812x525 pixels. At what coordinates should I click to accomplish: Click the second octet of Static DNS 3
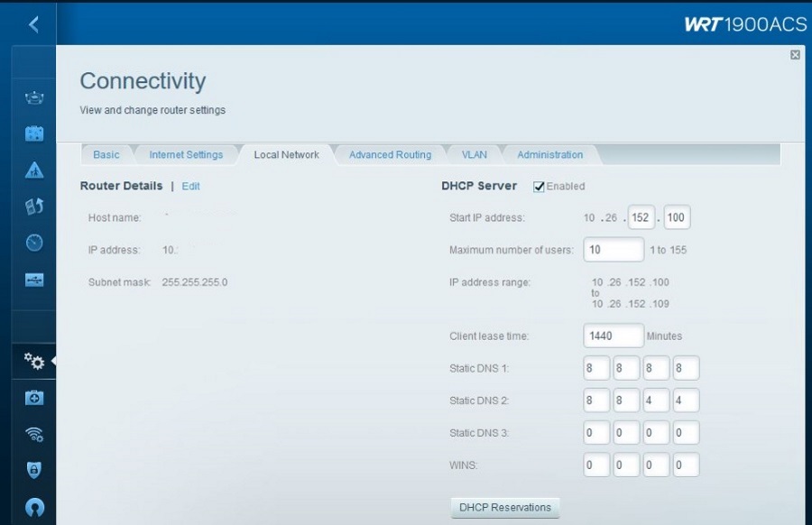pyautogui.click(x=626, y=432)
